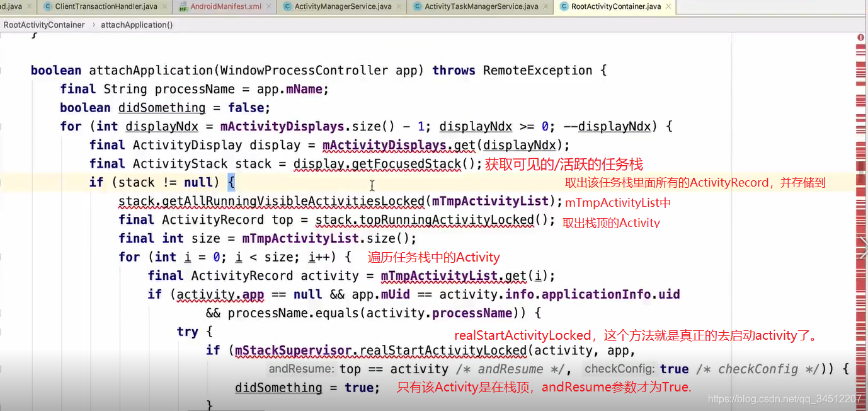Screen dimensions: 868x411
Task: Click class icon on ActivityManagerService.java tab
Action: [x=287, y=6]
